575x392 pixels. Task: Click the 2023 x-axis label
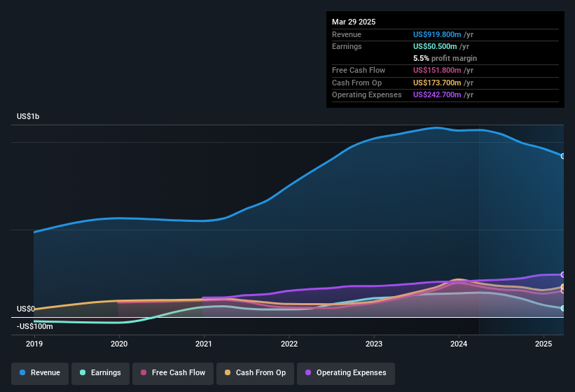(374, 344)
